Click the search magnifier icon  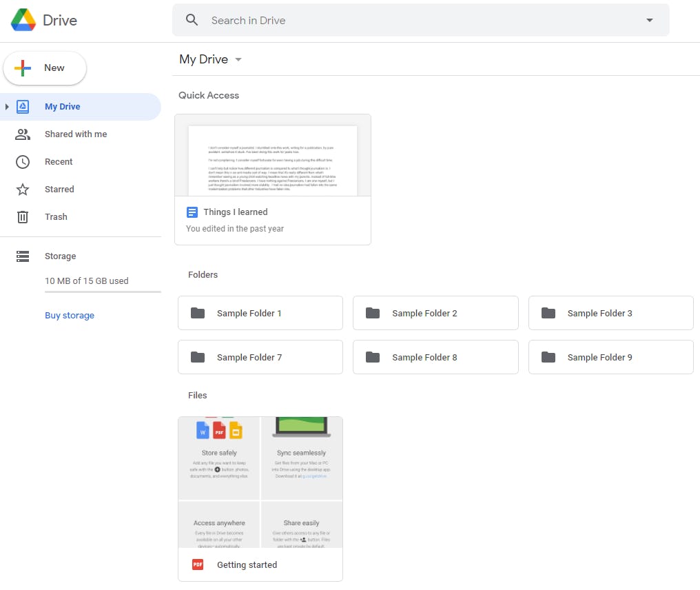[x=192, y=20]
